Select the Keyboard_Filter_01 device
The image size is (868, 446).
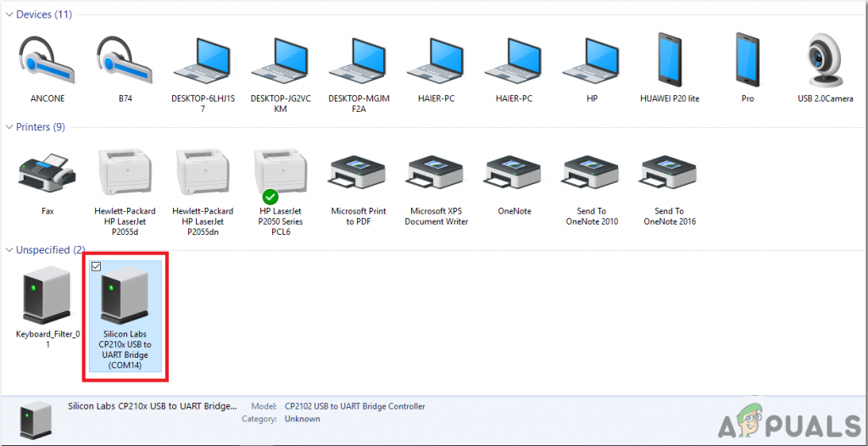tap(47, 308)
